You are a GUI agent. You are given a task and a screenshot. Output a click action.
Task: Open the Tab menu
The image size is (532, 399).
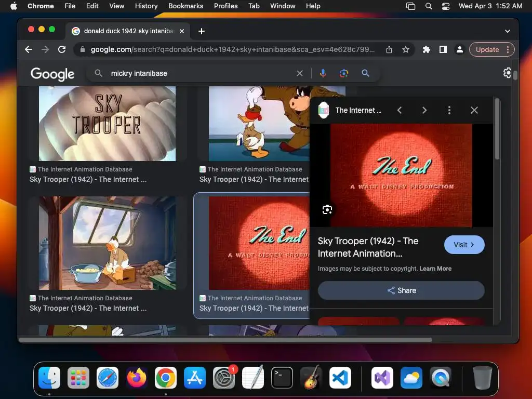[x=254, y=6]
